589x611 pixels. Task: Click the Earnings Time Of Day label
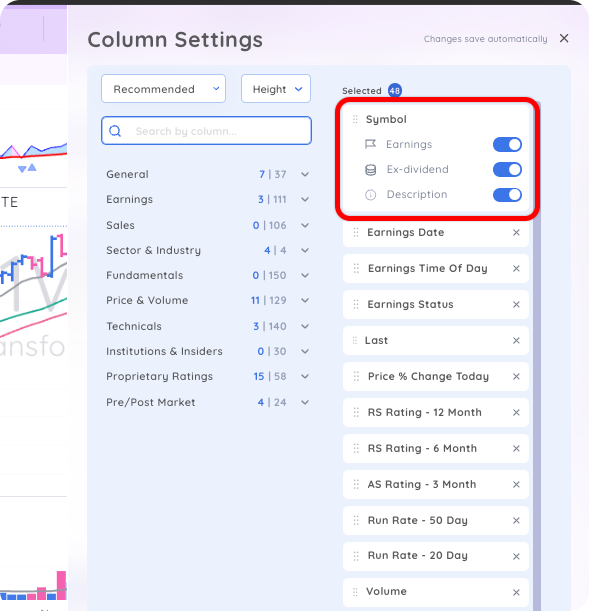(428, 268)
